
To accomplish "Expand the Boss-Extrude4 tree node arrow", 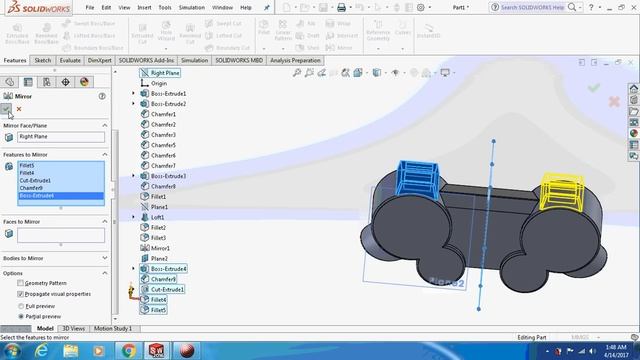I will 133,269.
